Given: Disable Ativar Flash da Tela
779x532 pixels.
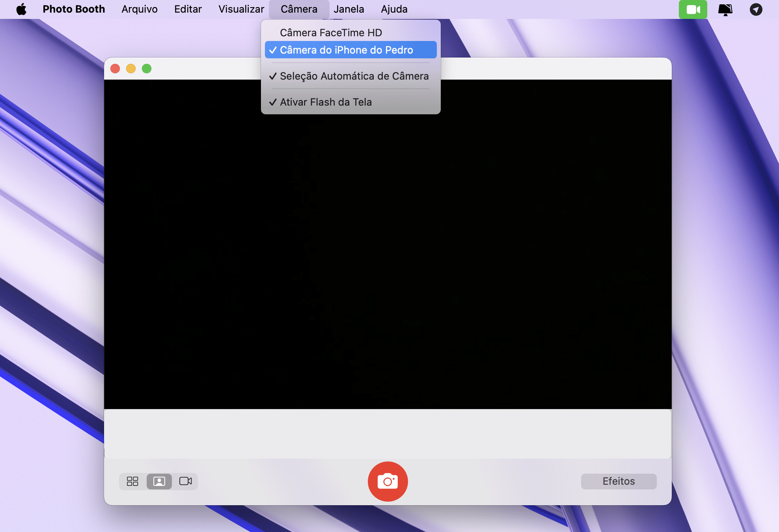Looking at the screenshot, I should coord(350,102).
